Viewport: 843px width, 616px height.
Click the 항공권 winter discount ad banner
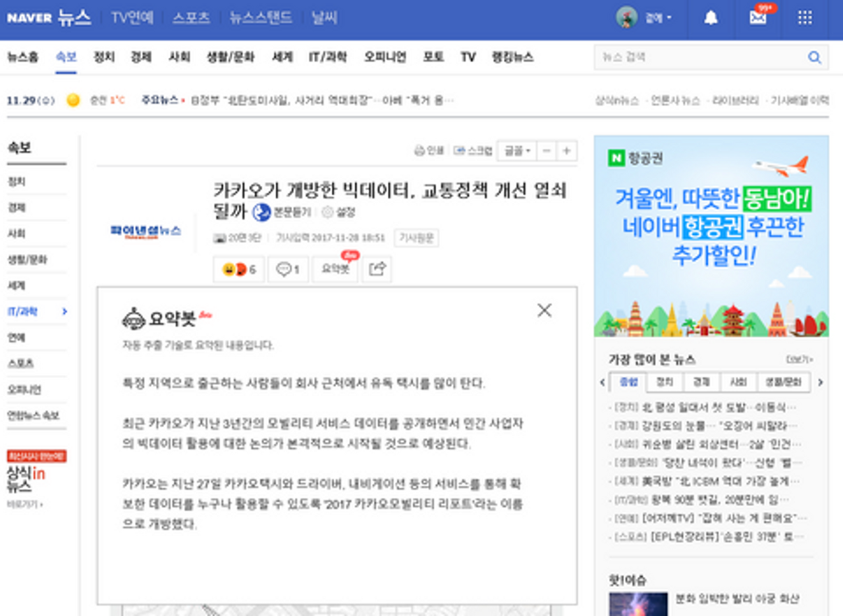(x=711, y=236)
